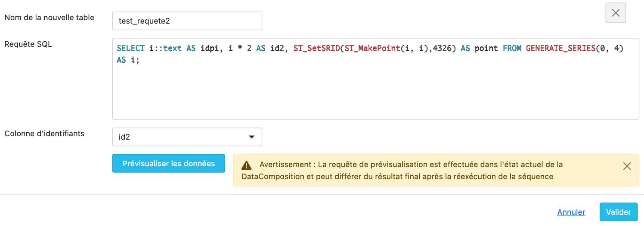The height and width of the screenshot is (226, 644).
Task: Place cursor on the SELECT keyword
Action: pos(131,49)
